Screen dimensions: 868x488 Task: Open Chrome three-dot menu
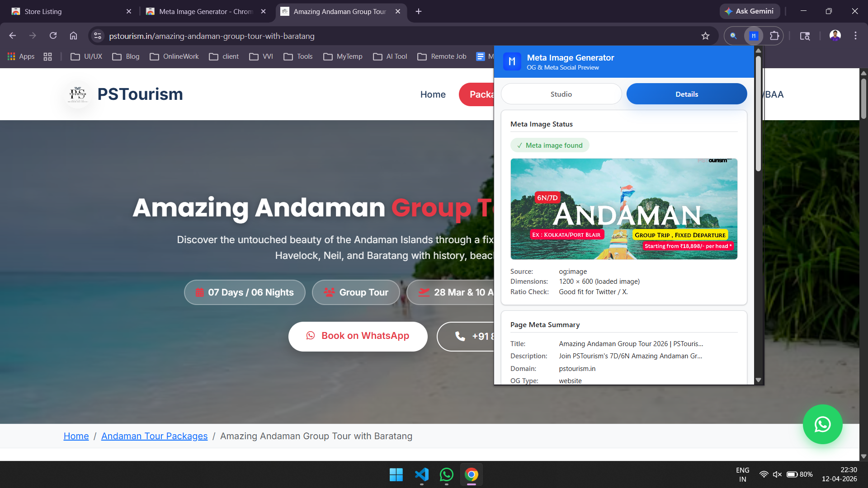[855, 36]
